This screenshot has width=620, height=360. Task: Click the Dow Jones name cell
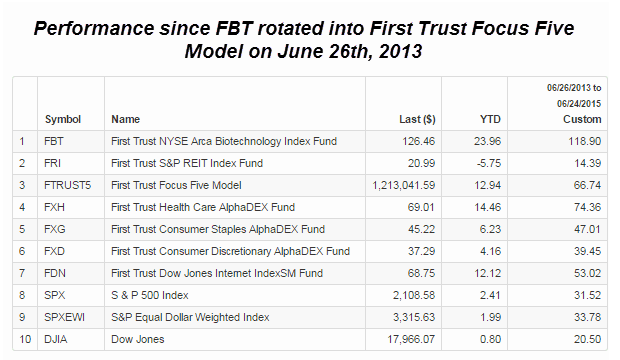click(x=138, y=339)
